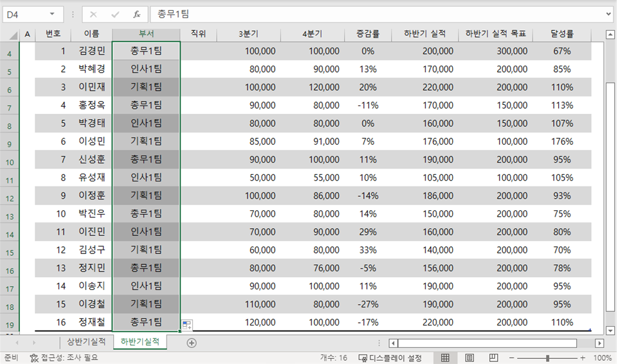Switch to Normal view icon
Screen dimensions: 618x364
coord(445,358)
